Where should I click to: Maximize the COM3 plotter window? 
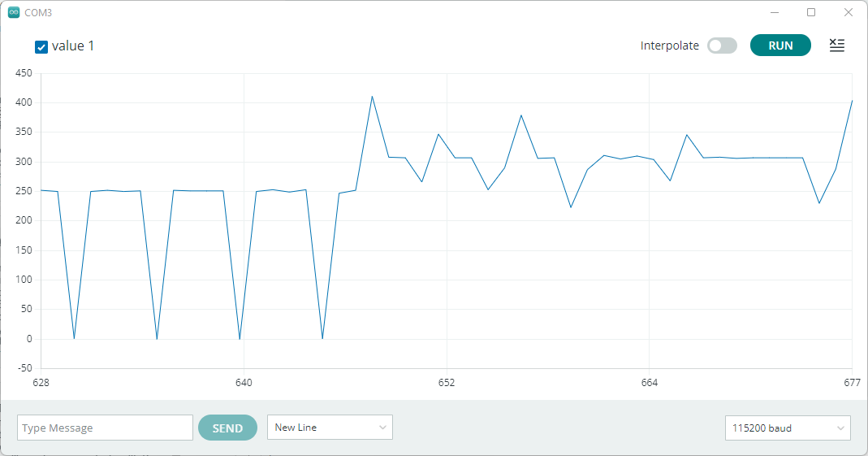click(811, 12)
